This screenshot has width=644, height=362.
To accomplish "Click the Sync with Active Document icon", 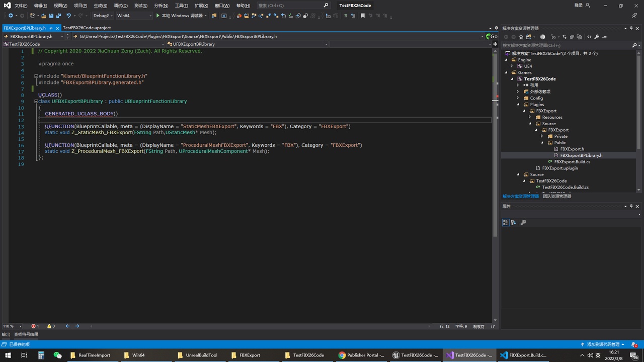I will click(x=565, y=37).
